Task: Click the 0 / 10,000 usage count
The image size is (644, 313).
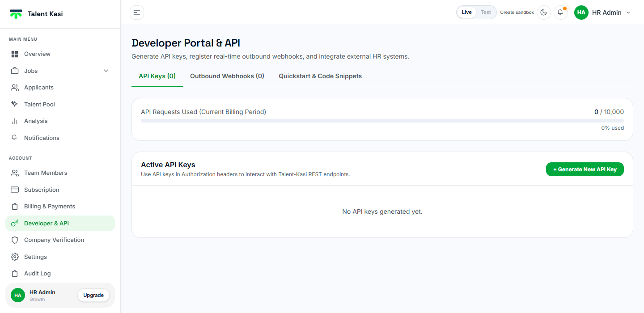Action: pos(609,112)
